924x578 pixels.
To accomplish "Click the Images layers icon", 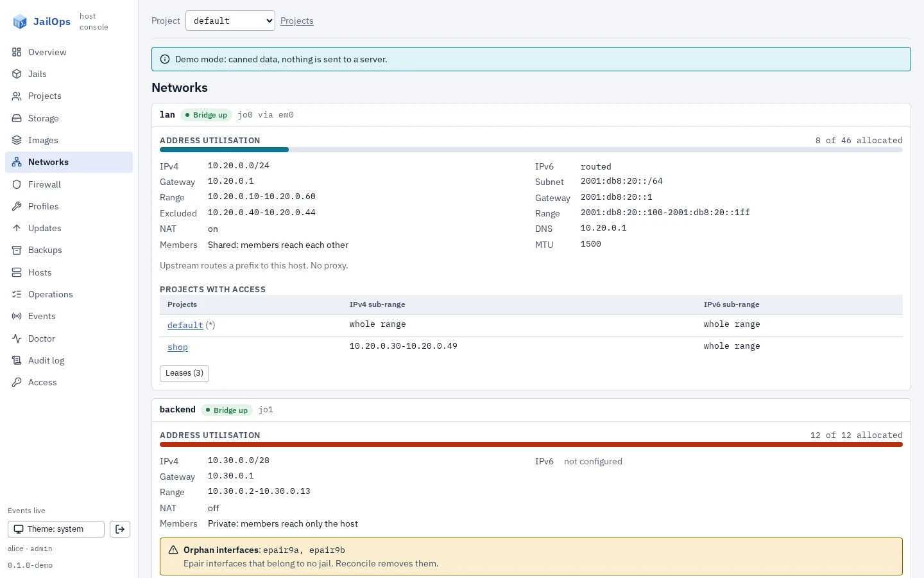I will 17,140.
